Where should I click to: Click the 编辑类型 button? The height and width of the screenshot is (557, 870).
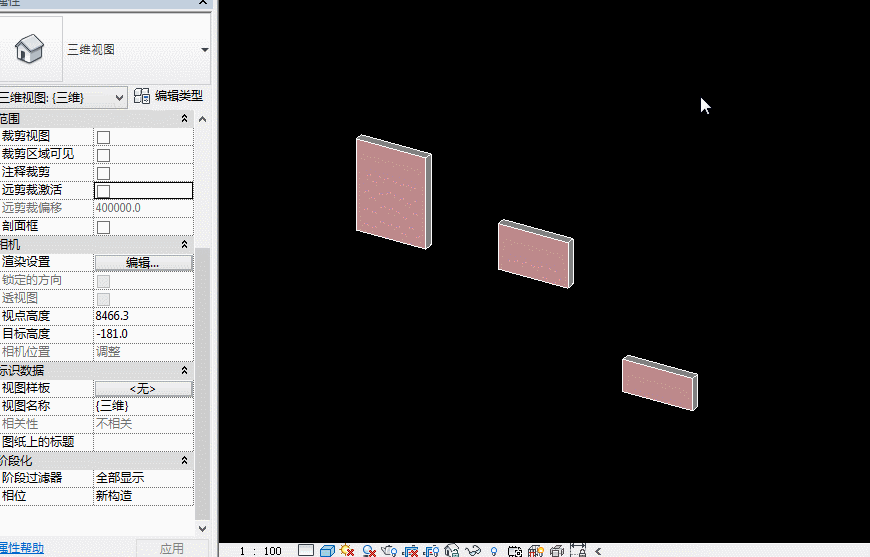click(x=169, y=96)
